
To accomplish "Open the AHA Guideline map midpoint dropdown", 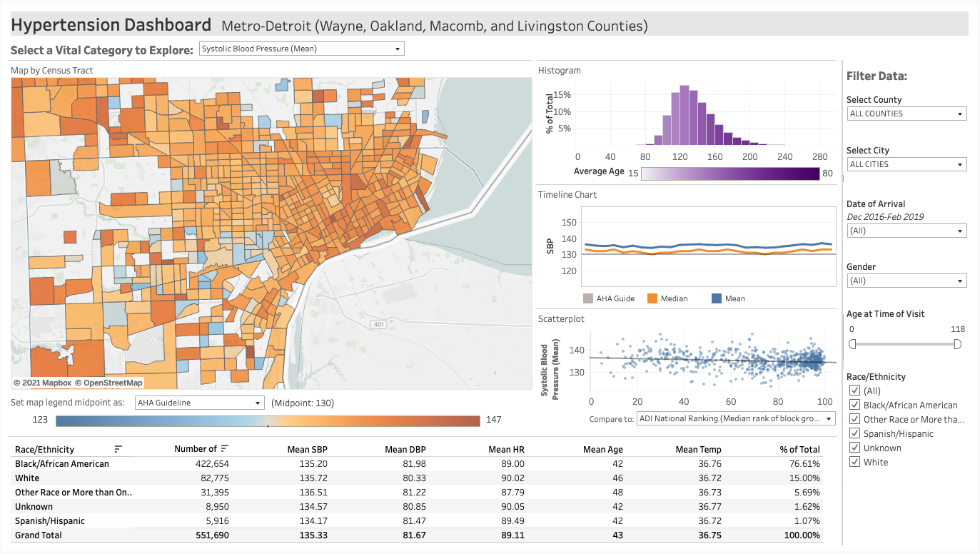I will (199, 403).
